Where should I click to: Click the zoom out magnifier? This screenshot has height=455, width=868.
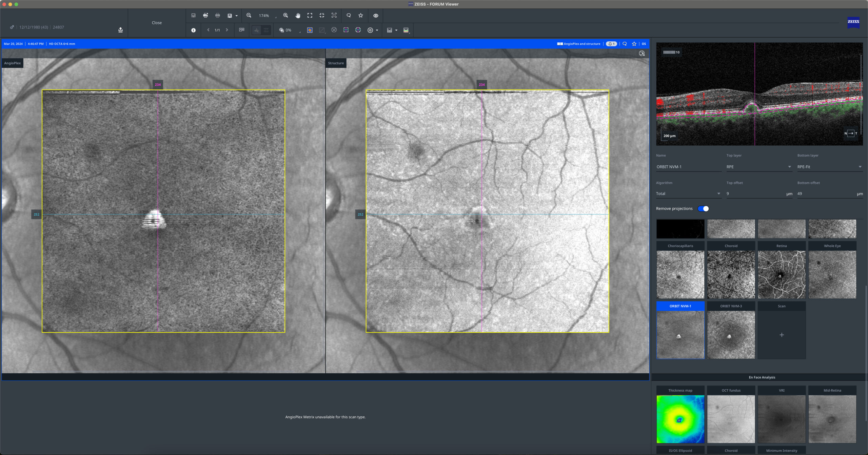(x=249, y=16)
